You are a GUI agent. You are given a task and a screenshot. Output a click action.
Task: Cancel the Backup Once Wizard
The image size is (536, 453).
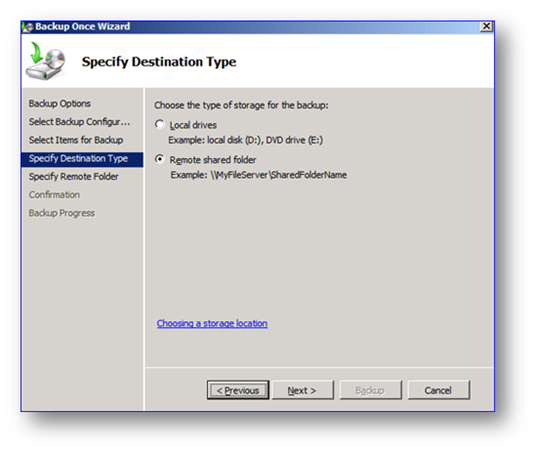pos(439,390)
